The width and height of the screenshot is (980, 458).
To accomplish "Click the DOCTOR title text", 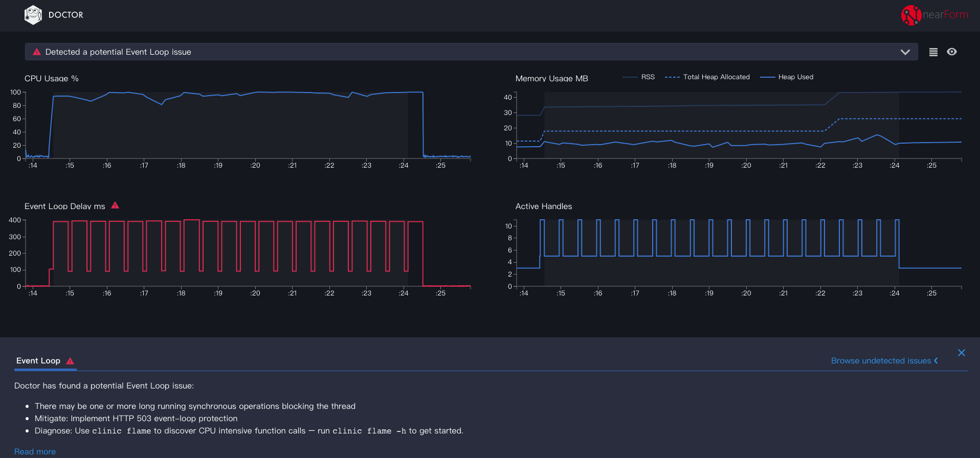I will point(65,15).
